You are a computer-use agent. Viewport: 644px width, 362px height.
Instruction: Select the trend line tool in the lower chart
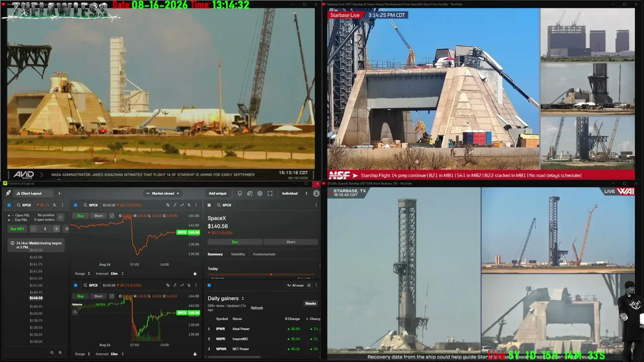point(182,285)
